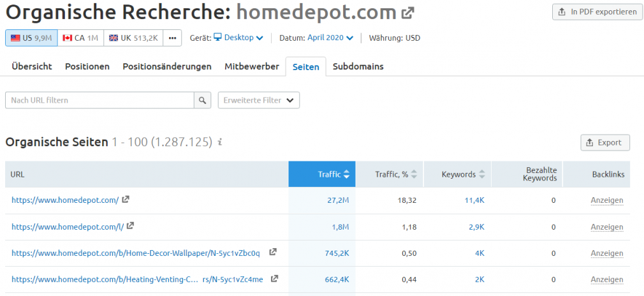644x296 pixels.
Task: Switch to Mitbewerber tab
Action: [x=252, y=66]
